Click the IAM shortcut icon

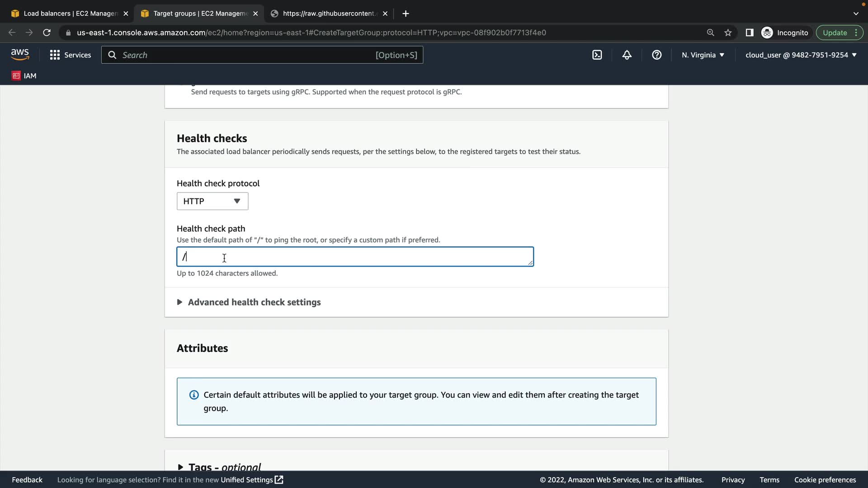24,76
